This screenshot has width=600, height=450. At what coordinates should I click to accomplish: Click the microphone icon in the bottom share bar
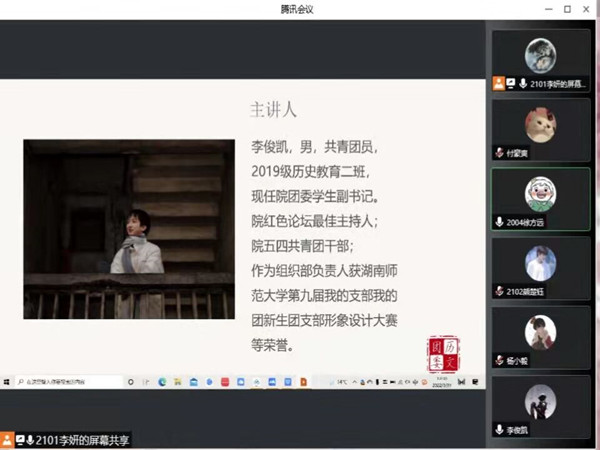click(30, 440)
